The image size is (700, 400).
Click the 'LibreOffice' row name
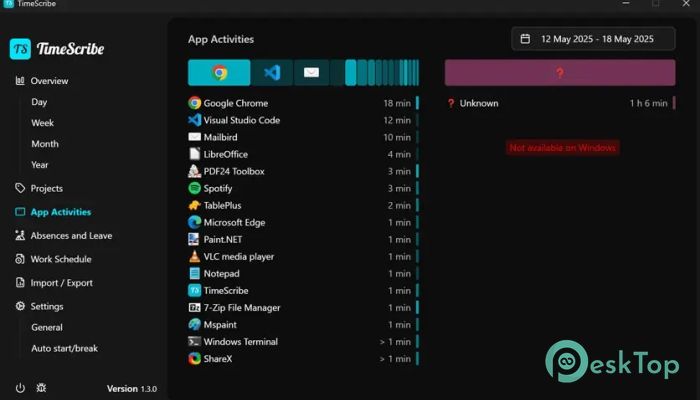pyautogui.click(x=225, y=154)
